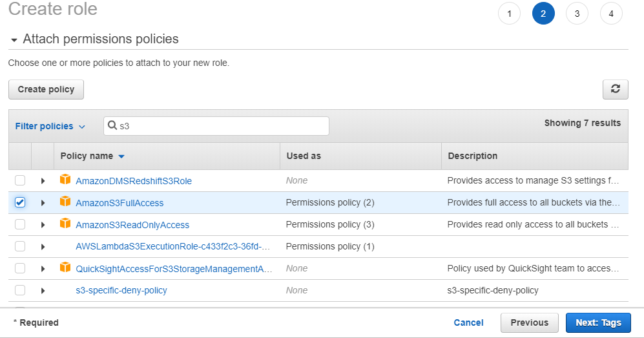Check the AmazonS3ReadOnlyAccess checkbox
The height and width of the screenshot is (338, 644).
(x=20, y=224)
